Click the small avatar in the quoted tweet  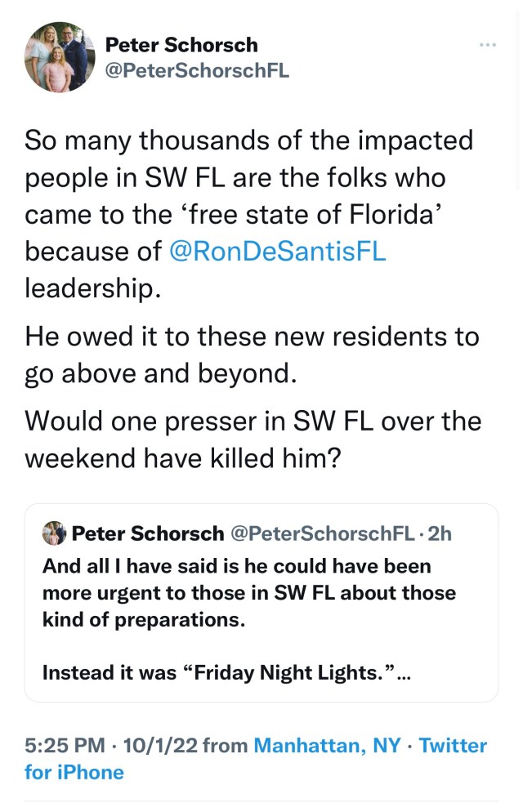54,533
